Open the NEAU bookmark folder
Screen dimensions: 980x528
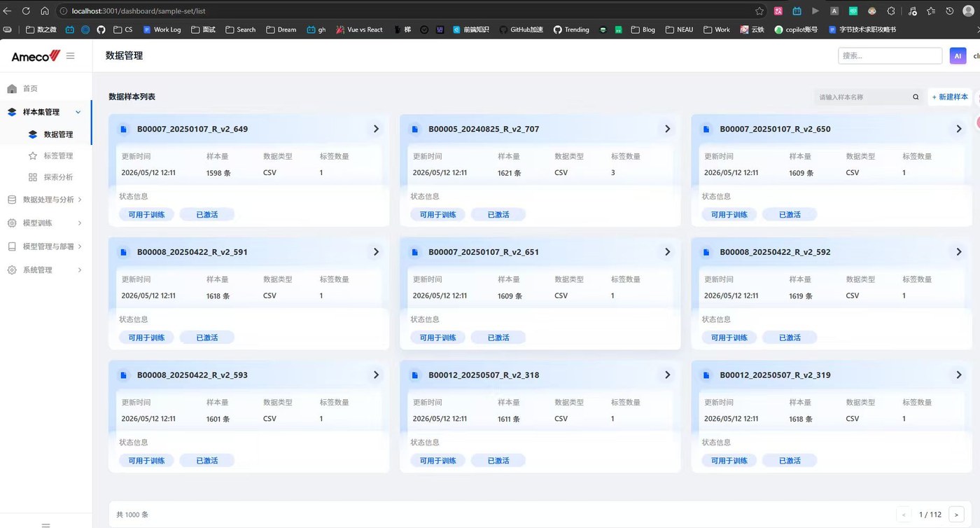click(679, 30)
